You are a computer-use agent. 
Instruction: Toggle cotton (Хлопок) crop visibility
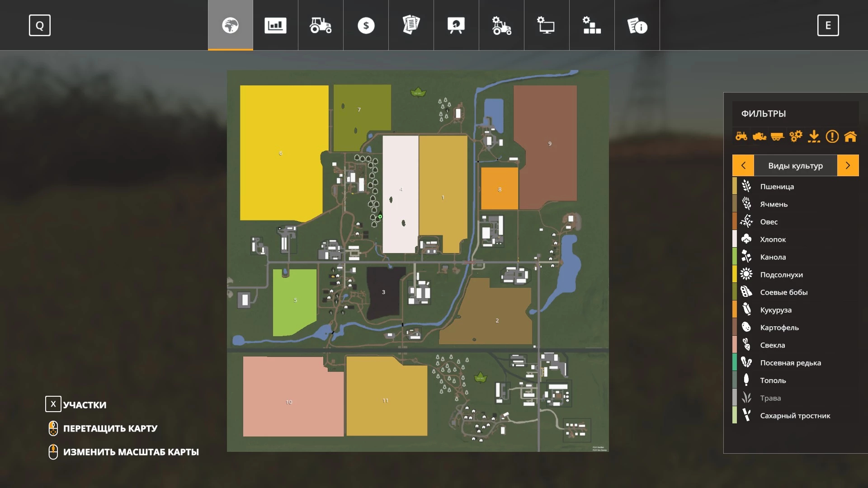(773, 239)
